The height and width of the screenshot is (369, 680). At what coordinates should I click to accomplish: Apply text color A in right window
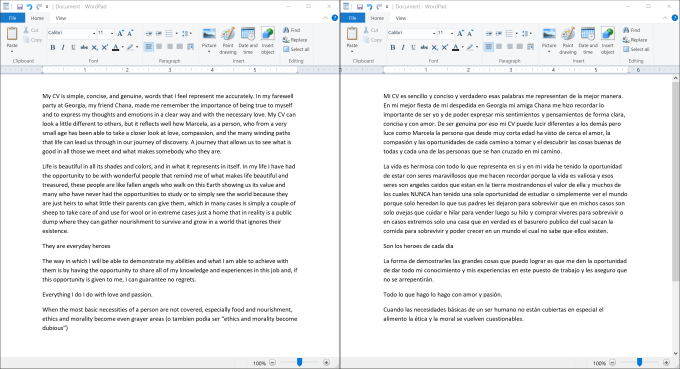coord(455,47)
